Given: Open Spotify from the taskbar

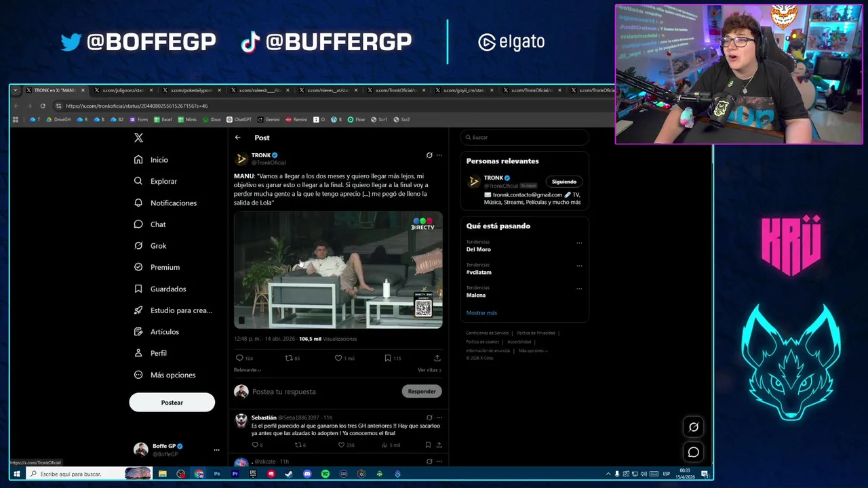Looking at the screenshot, I should point(325,474).
